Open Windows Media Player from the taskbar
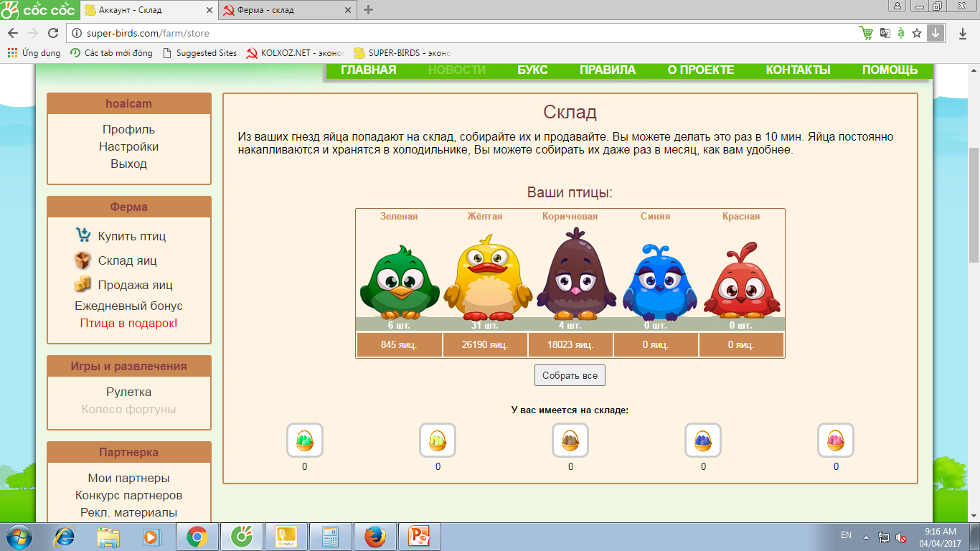The width and height of the screenshot is (980, 551). (x=151, y=537)
